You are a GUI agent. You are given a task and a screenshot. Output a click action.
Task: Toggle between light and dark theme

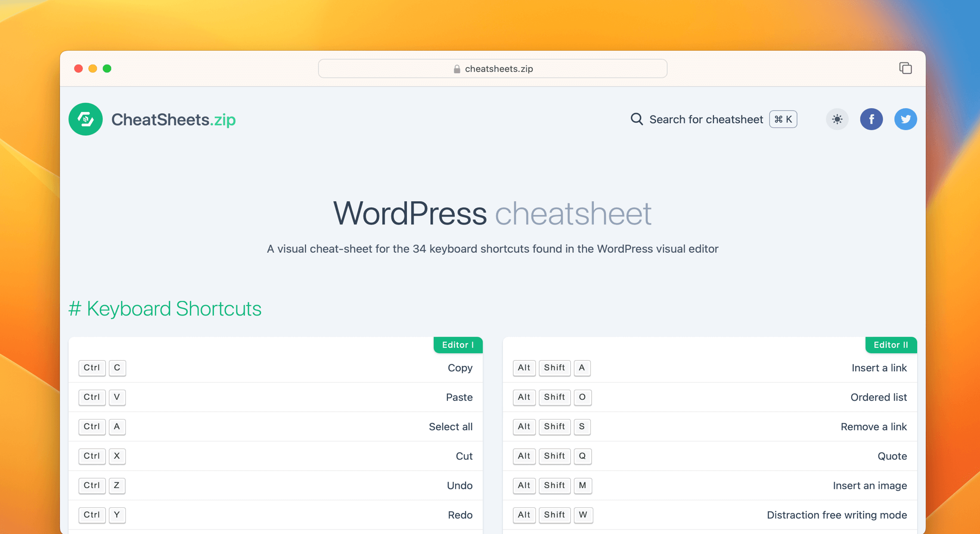(x=837, y=119)
